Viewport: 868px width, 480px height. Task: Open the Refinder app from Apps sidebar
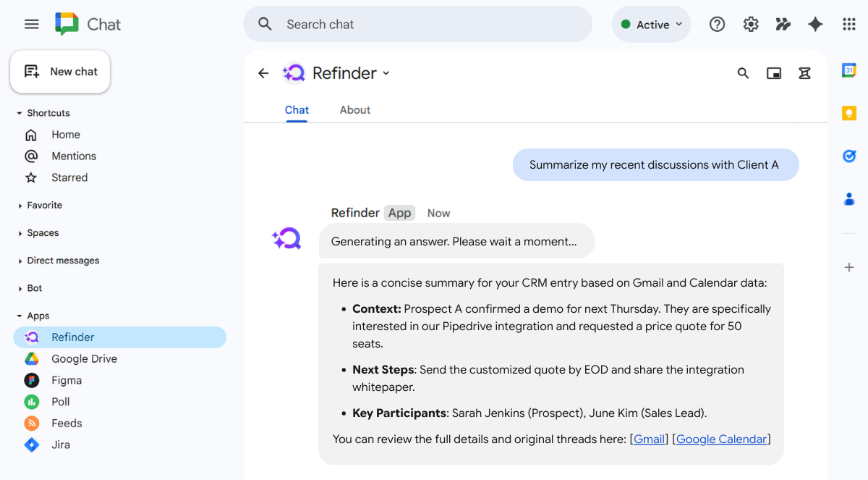(72, 337)
